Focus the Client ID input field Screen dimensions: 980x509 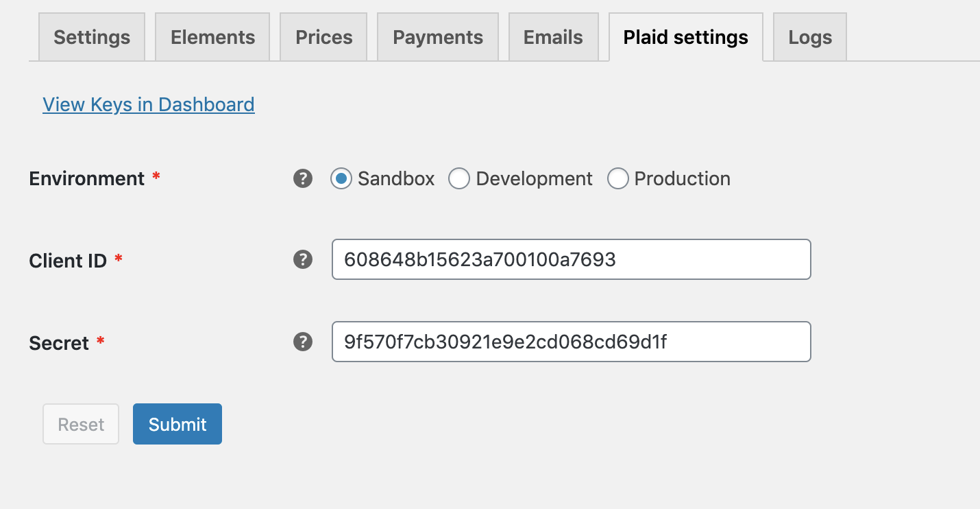point(572,259)
